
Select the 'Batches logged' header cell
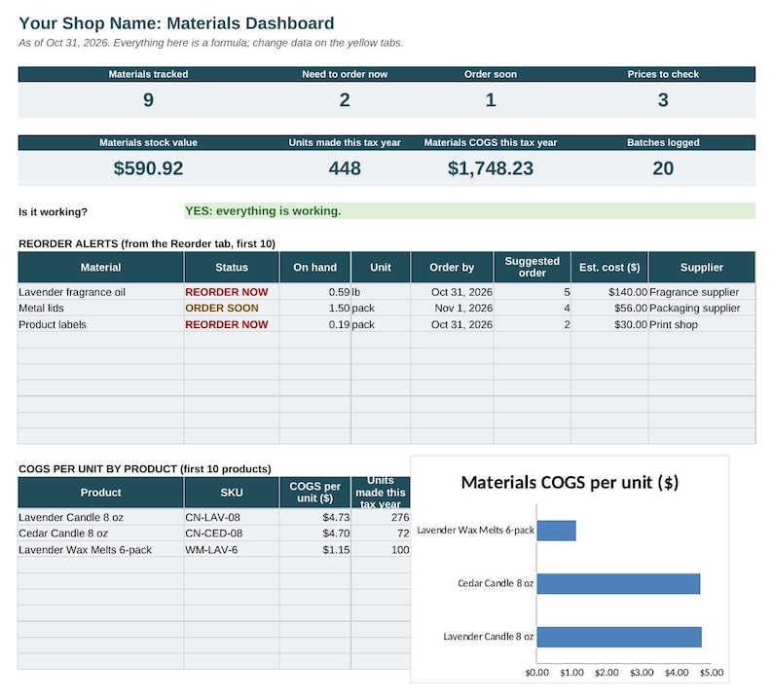click(x=663, y=142)
